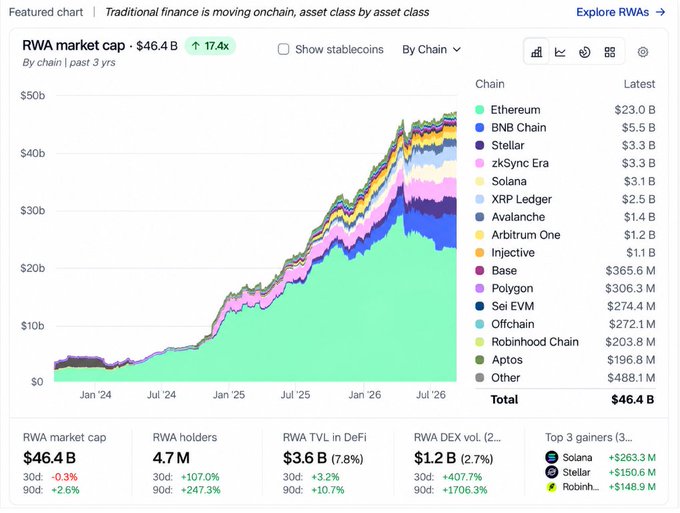
Task: Enable the Show stablecoins checkbox
Action: (x=283, y=49)
